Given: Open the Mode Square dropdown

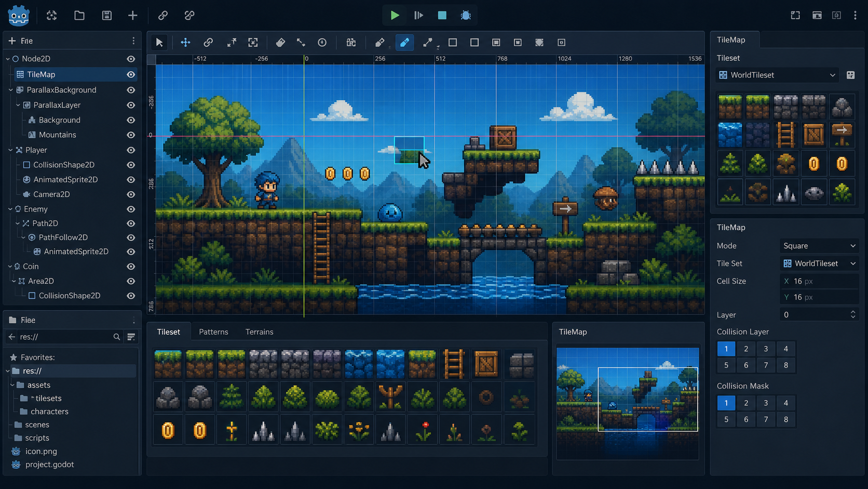Looking at the screenshot, I should coord(819,246).
